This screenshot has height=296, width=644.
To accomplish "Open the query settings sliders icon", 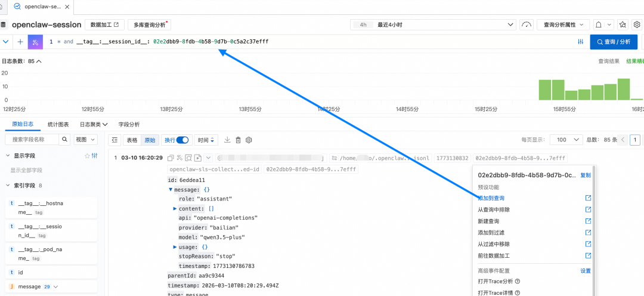I will point(580,42).
